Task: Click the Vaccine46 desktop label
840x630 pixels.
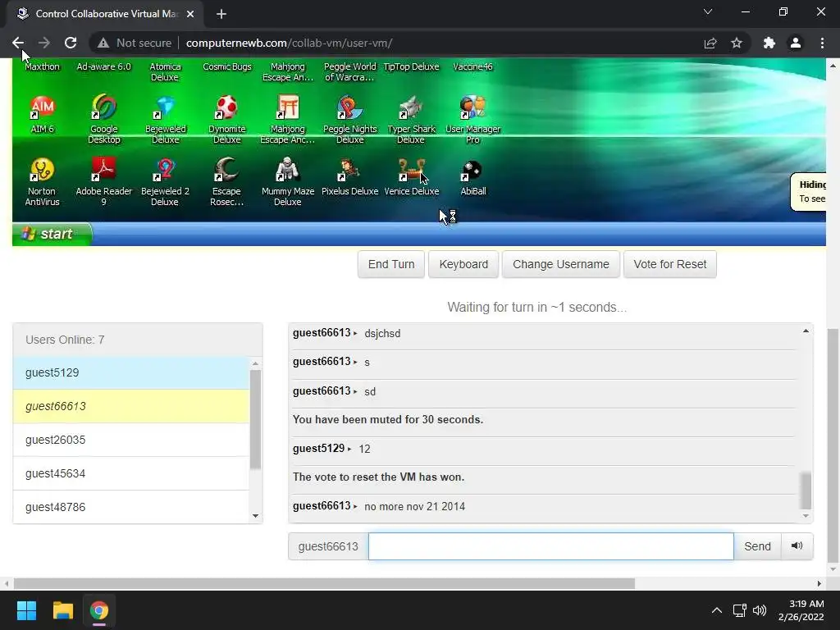Action: click(472, 66)
